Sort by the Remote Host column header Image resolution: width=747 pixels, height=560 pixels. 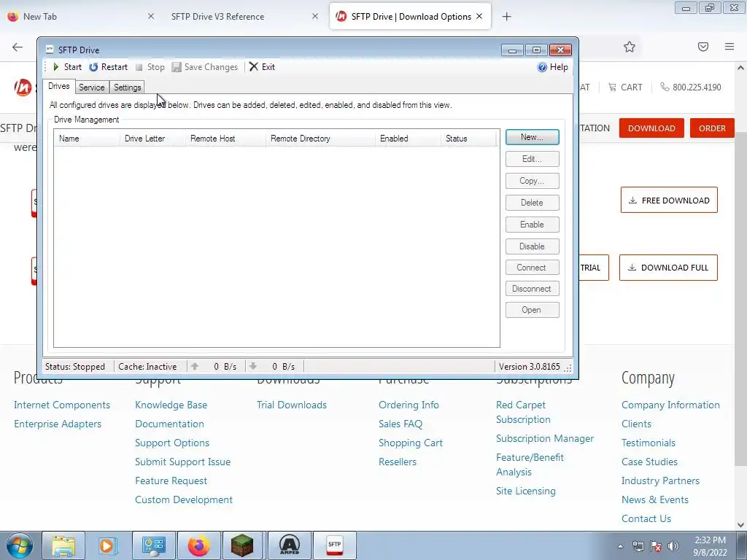[225, 139]
